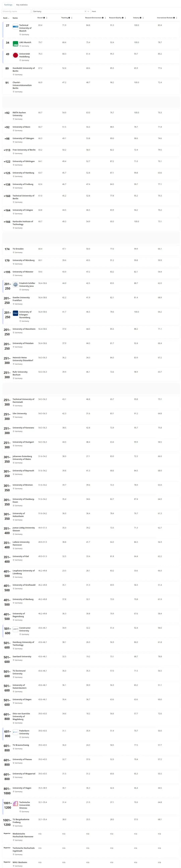Image resolution: width=181 pixels, height=868 pixels.
Task: Click the Universität Heidelberg red logo
Action: click(16, 55)
